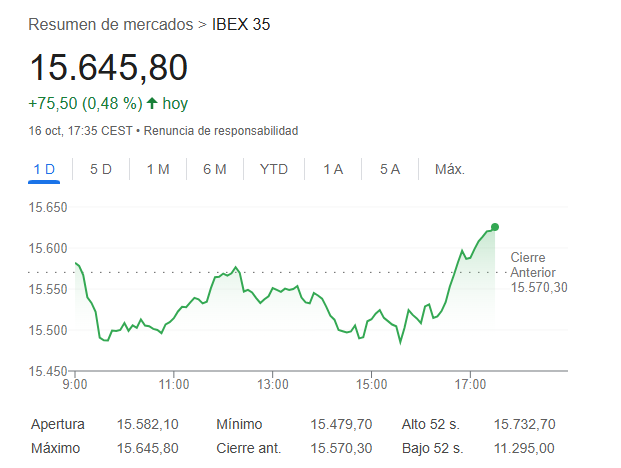The image size is (621, 468).
Task: Show the Máx. full history tab
Action: [450, 169]
